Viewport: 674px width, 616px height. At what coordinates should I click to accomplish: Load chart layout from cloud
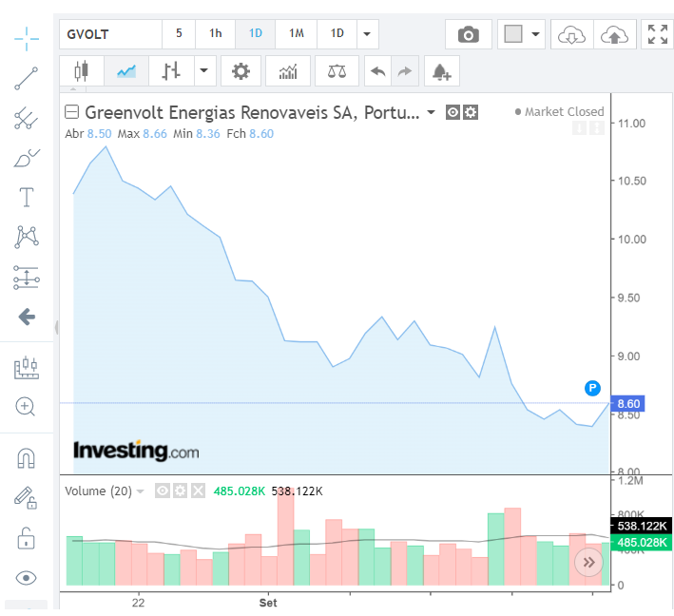click(x=571, y=34)
